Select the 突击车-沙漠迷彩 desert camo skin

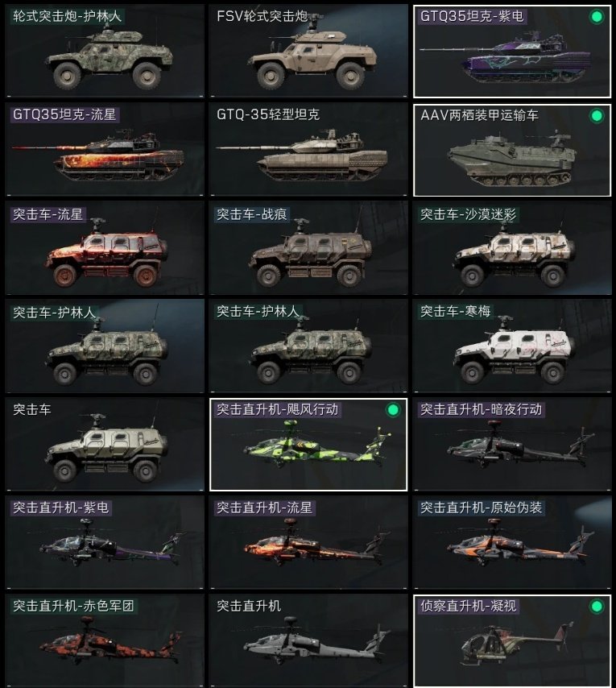pyautogui.click(x=512, y=248)
